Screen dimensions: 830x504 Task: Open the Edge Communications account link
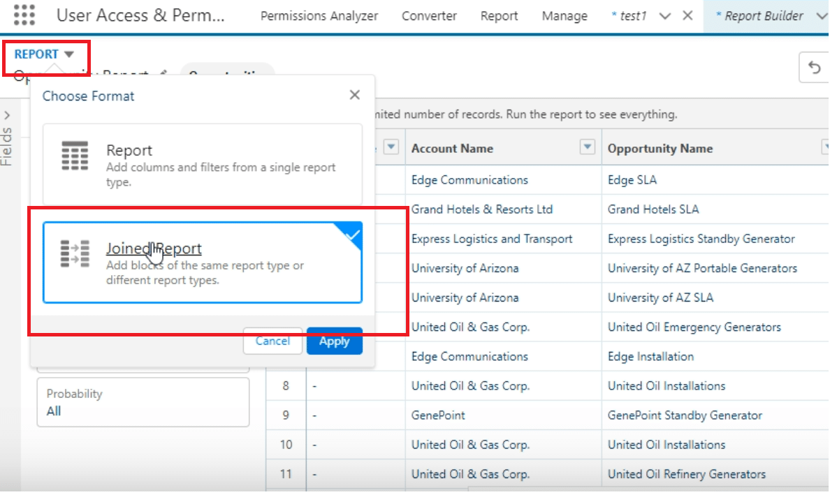coord(469,180)
